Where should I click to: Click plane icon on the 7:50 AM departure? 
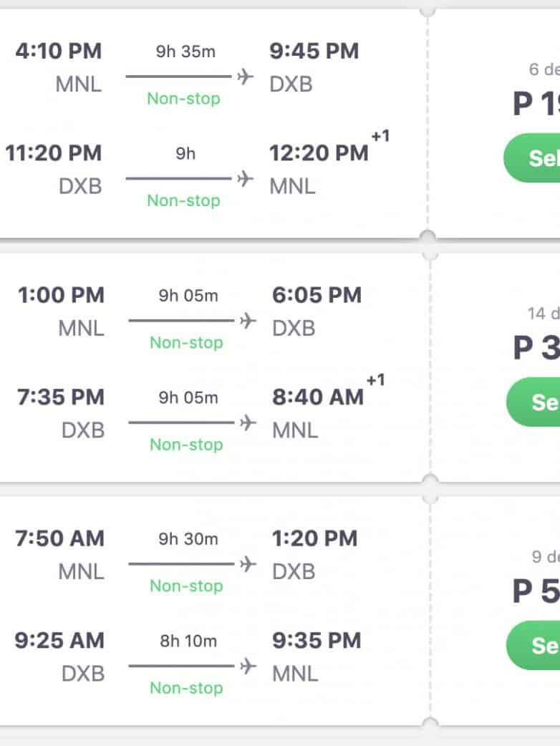pos(248,564)
